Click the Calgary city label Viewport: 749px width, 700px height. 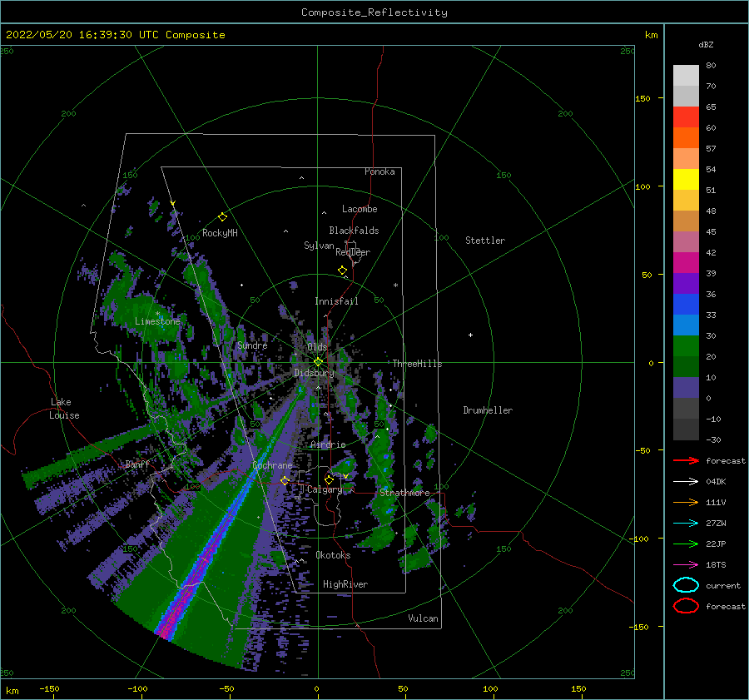click(x=325, y=489)
